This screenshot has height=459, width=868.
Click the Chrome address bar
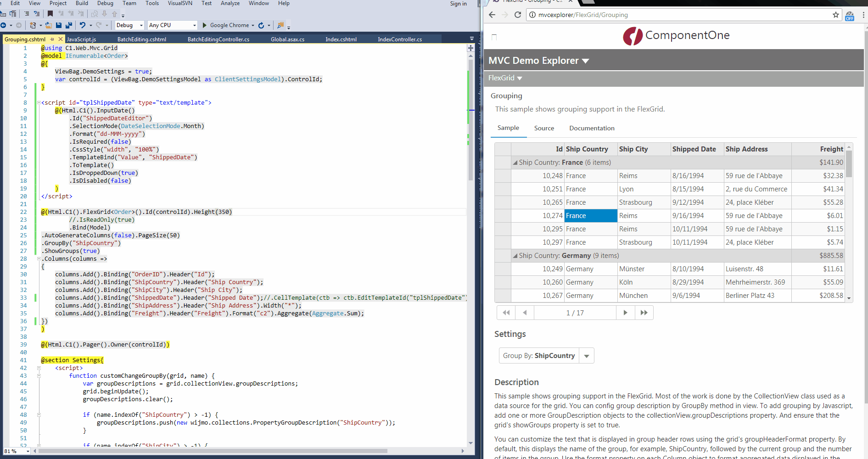pos(684,15)
